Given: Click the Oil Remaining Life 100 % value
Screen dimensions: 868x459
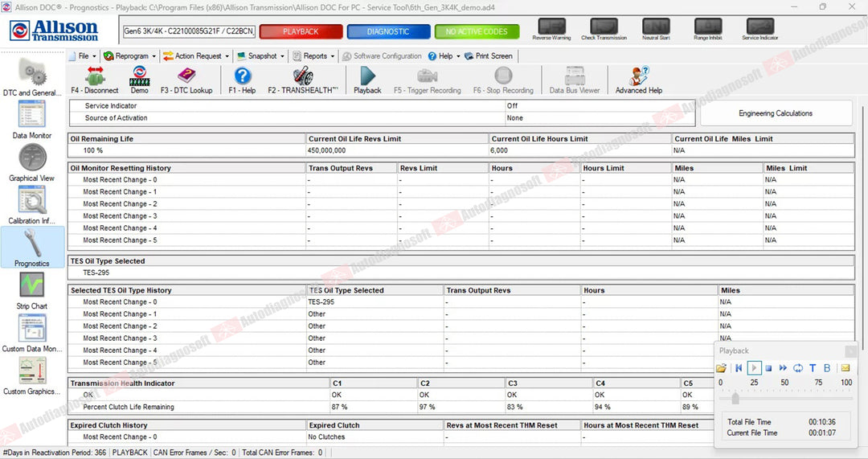Looking at the screenshot, I should [93, 150].
